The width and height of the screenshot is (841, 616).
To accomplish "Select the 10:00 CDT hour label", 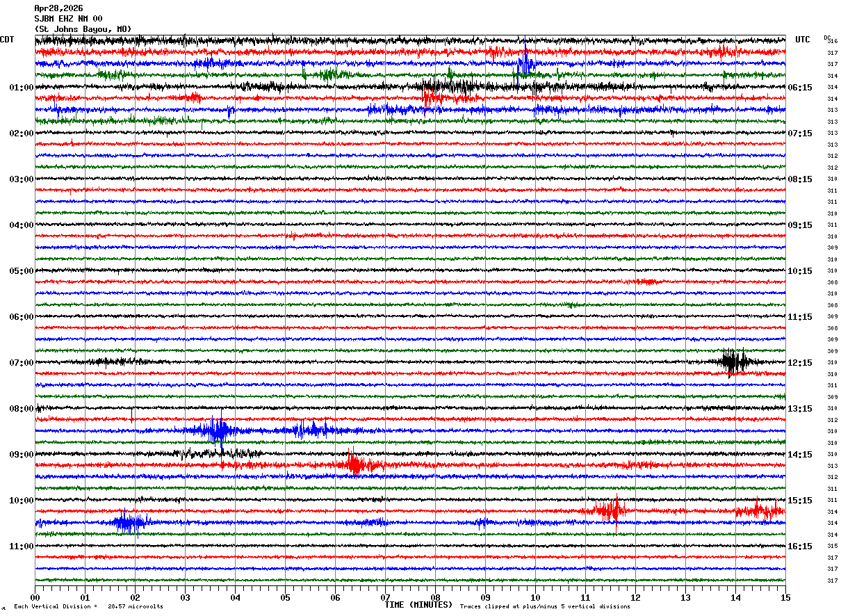I will click(22, 501).
